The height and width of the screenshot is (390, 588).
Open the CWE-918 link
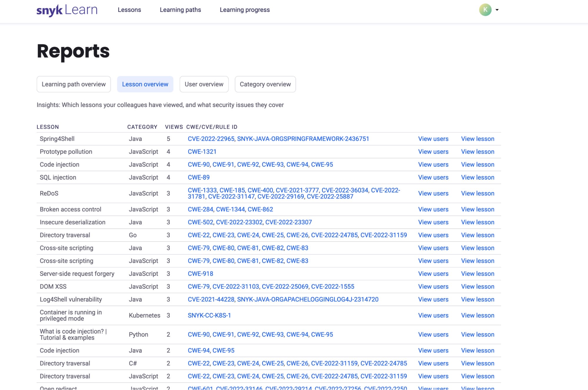[201, 274]
